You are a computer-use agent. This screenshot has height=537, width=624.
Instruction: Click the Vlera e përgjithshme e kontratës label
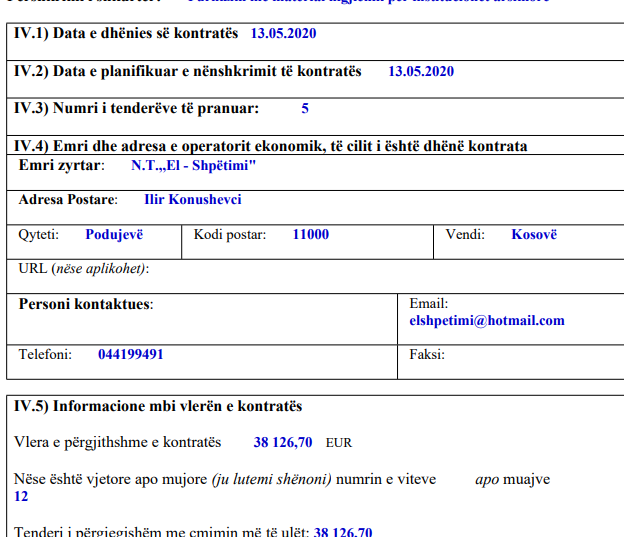click(x=117, y=443)
